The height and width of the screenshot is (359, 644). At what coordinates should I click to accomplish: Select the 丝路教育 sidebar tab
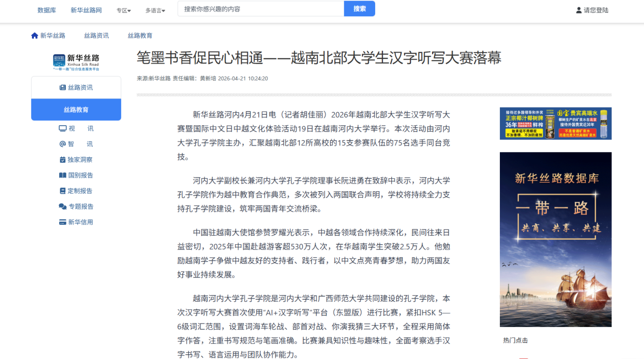[x=76, y=110]
